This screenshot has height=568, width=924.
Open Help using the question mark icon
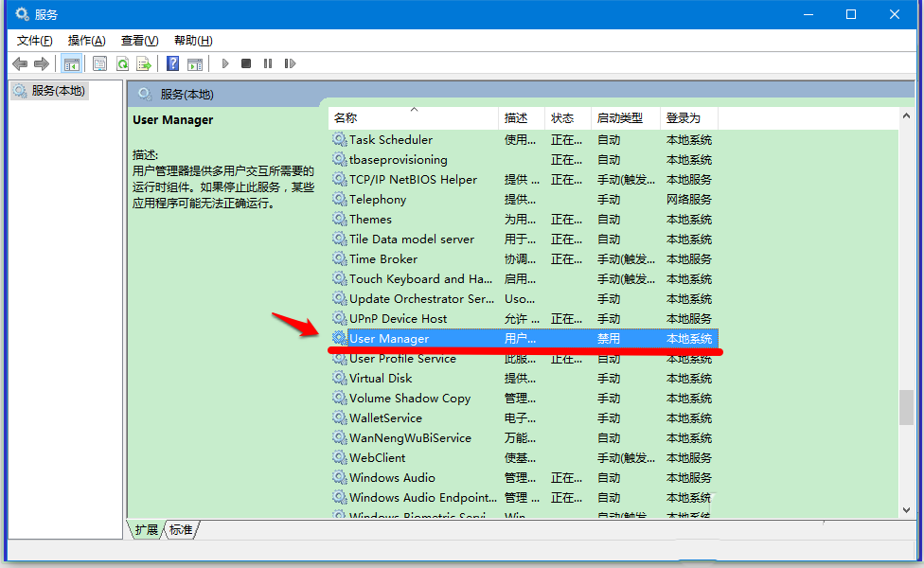click(171, 62)
